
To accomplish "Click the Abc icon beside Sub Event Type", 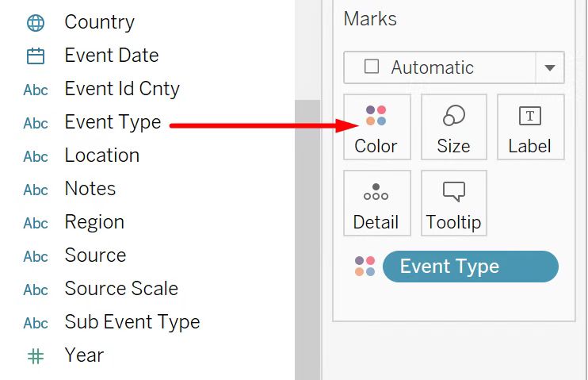I will pyautogui.click(x=36, y=323).
